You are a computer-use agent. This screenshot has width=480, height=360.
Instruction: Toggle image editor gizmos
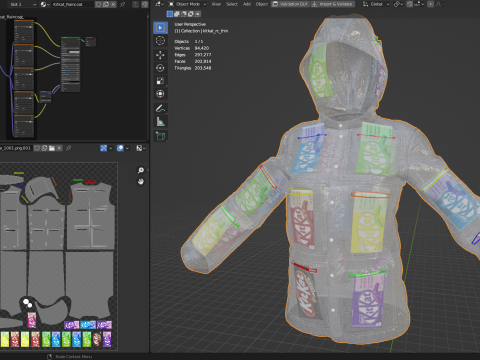click(x=103, y=148)
